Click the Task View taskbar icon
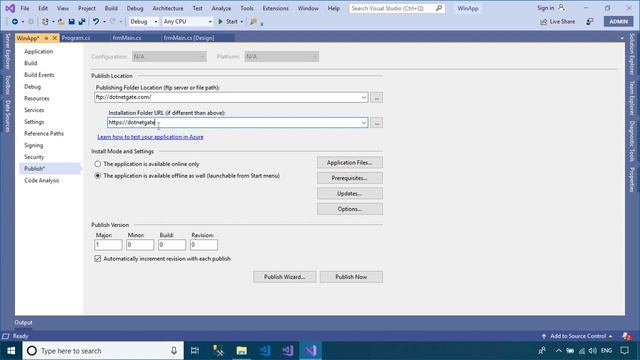The height and width of the screenshot is (360, 640). (195, 351)
